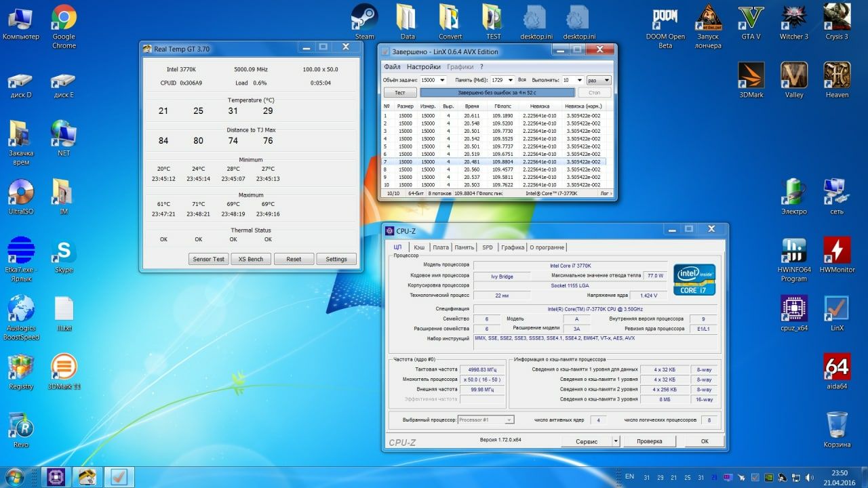Open the Google Chrome desktop icon

pos(64,27)
